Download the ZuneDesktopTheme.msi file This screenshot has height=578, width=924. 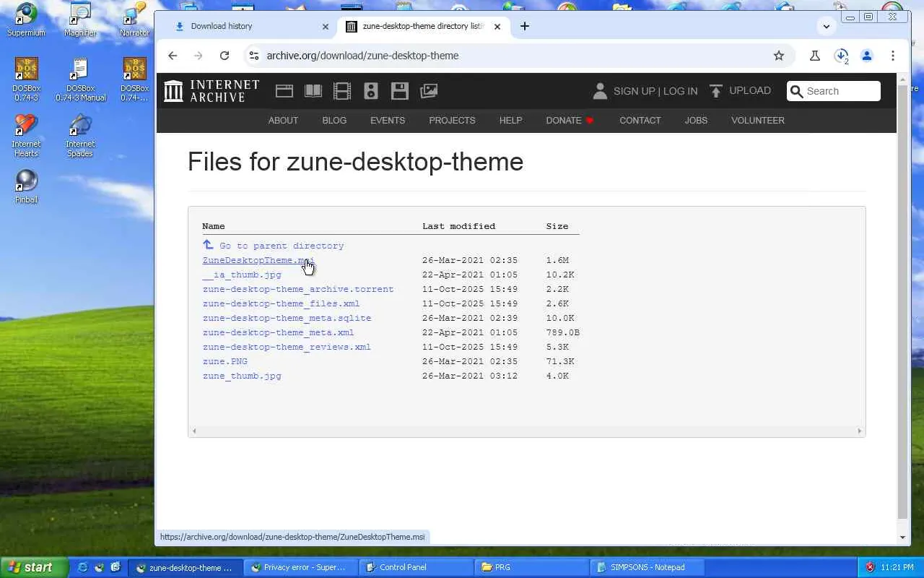(258, 260)
